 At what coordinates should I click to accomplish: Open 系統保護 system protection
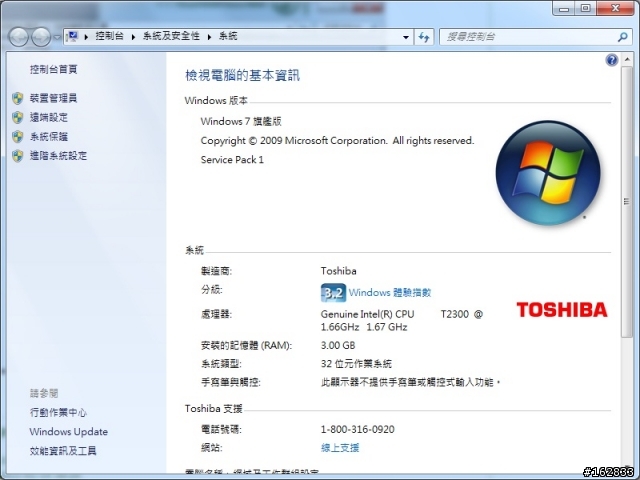[x=49, y=136]
